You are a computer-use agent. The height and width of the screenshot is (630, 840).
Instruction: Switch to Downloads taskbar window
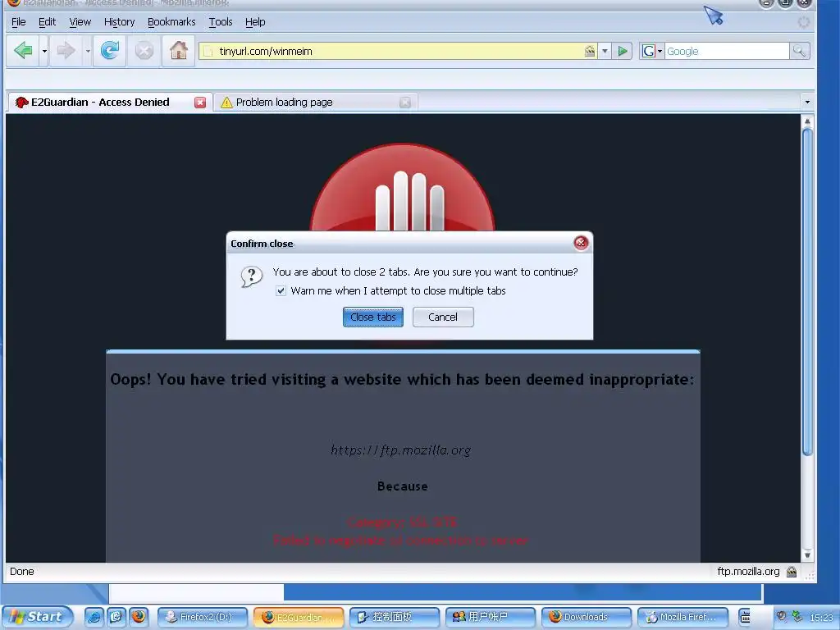tap(586, 617)
